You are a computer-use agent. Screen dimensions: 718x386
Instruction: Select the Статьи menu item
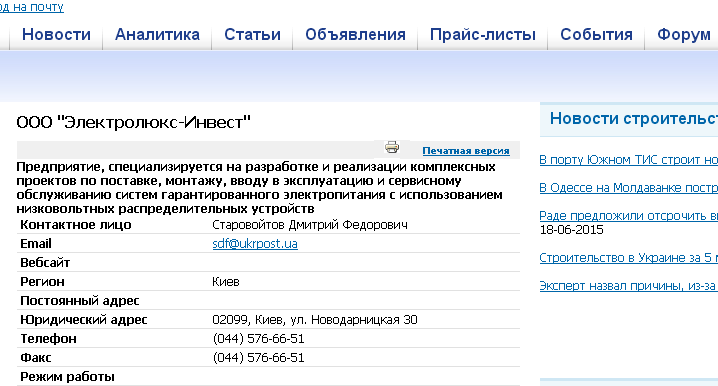[x=252, y=34]
